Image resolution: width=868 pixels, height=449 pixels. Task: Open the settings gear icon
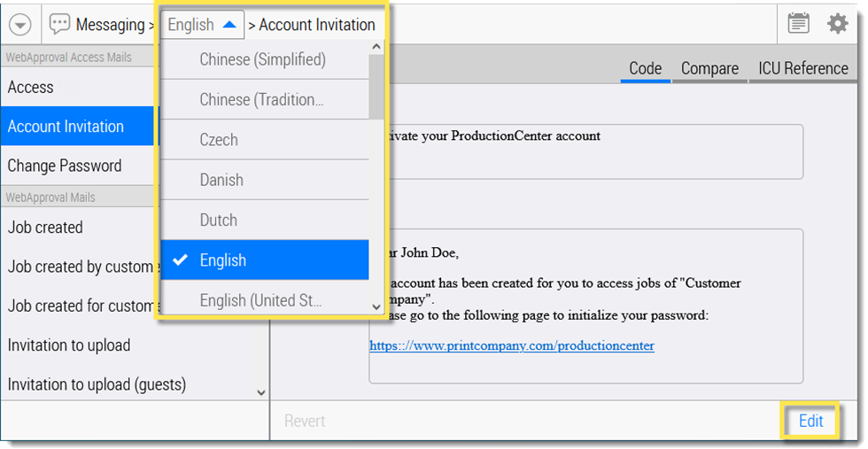(838, 24)
